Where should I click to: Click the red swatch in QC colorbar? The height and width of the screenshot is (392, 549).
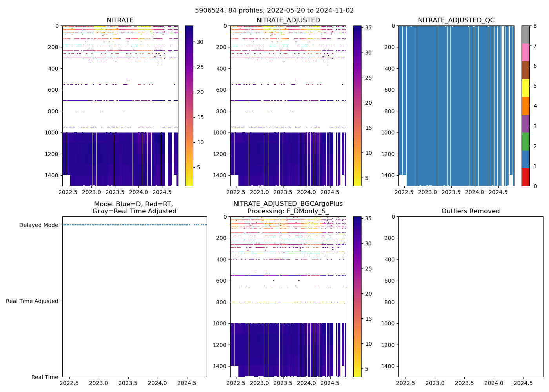pos(525,177)
